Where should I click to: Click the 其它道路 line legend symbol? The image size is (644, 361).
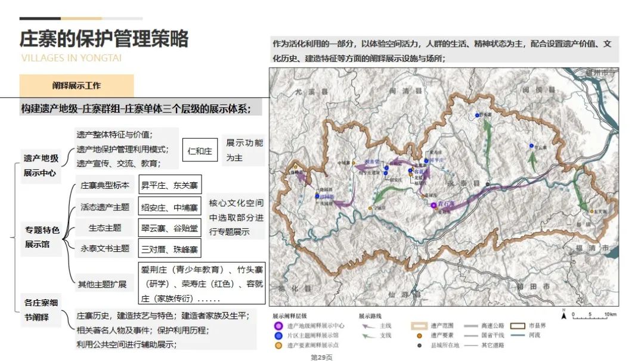point(470,346)
